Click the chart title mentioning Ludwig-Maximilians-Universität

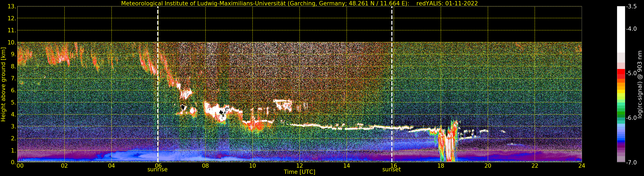(299, 3)
